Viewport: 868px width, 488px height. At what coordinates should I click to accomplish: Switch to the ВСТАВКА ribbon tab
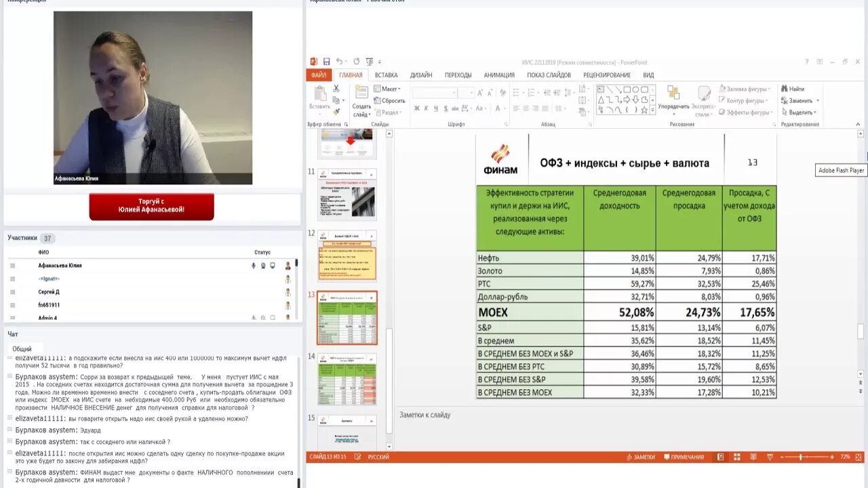click(x=386, y=75)
